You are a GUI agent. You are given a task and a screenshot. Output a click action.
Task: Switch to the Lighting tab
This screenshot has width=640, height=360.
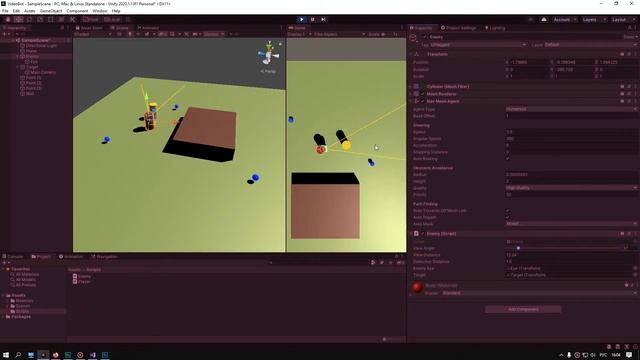point(495,28)
